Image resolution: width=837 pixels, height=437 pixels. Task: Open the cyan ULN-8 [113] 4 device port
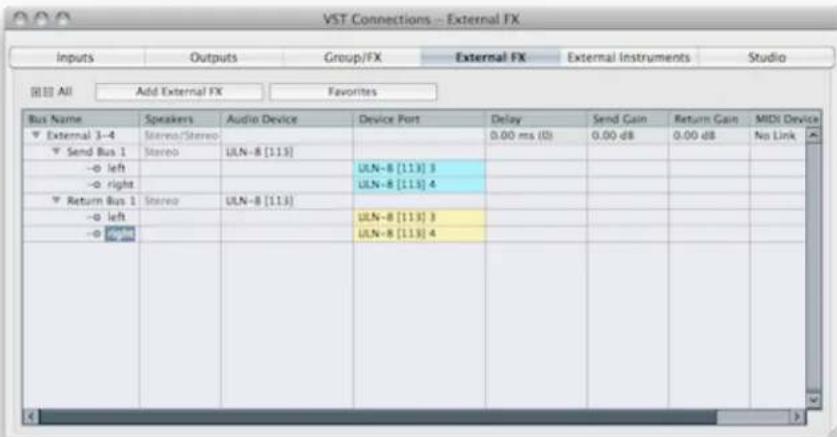(x=419, y=185)
